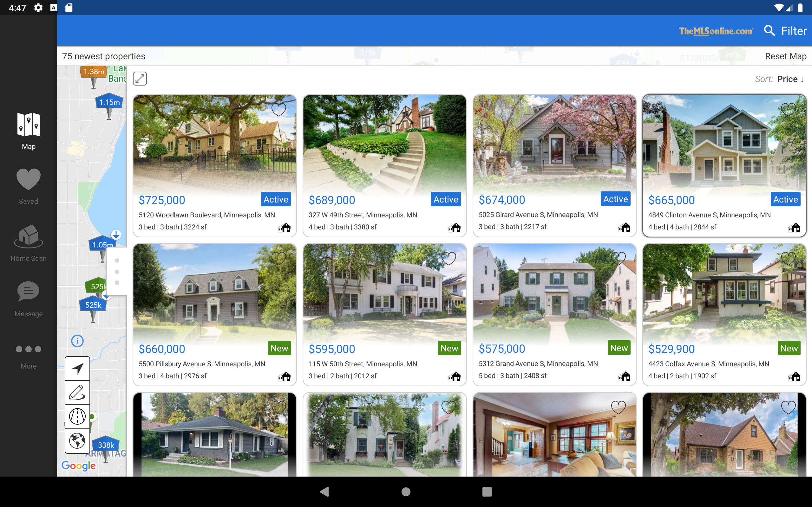The width and height of the screenshot is (812, 507).
Task: Tap the expand list arrow icon
Action: tap(140, 79)
